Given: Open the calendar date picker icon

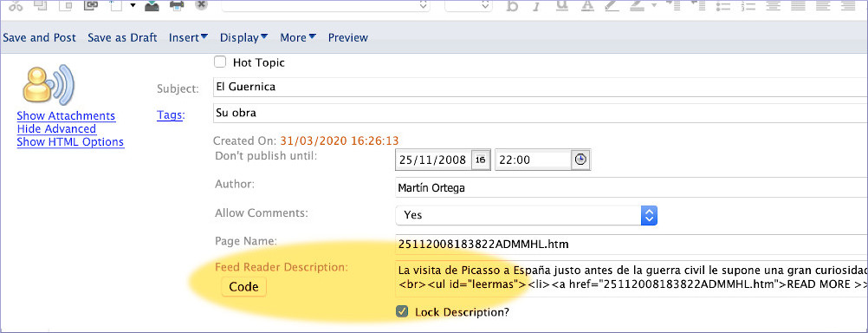Looking at the screenshot, I should [x=481, y=160].
